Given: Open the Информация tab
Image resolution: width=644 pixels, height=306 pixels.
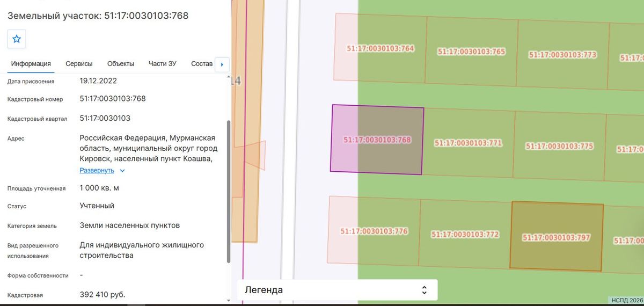Looking at the screenshot, I should coord(31,64).
